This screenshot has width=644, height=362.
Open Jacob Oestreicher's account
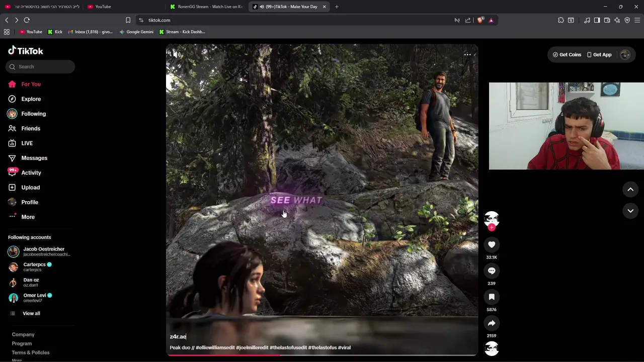click(x=39, y=251)
